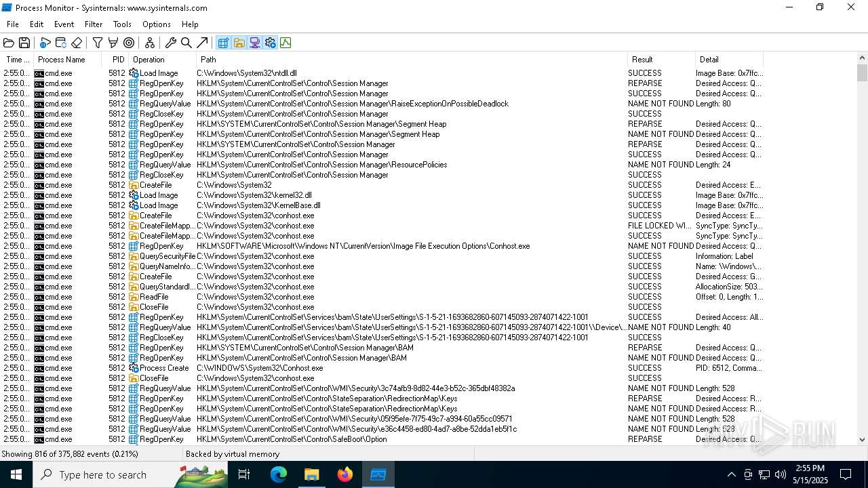
Task: Open a saved log with the Open icon
Action: tap(9, 43)
